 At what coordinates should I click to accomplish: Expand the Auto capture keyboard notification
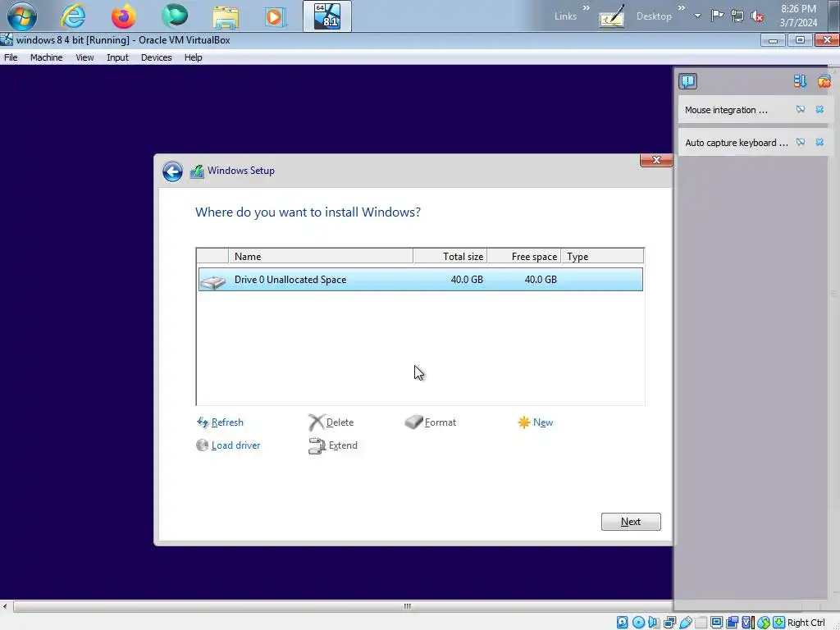801,143
